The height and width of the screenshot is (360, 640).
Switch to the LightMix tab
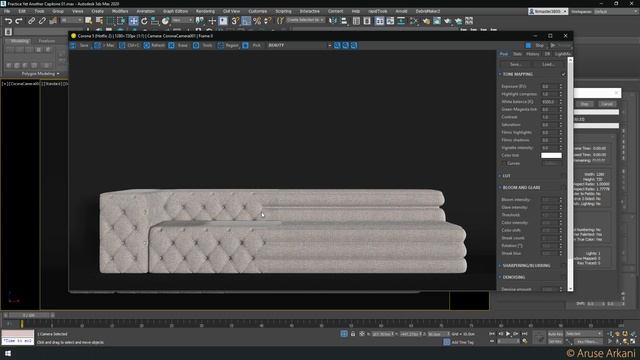pos(563,54)
